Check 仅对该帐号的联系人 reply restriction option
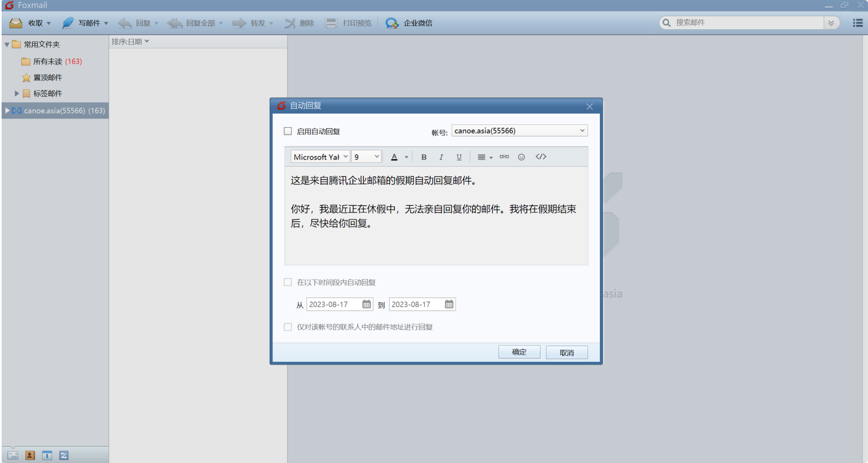Viewport: 868px width, 463px height. [x=288, y=327]
